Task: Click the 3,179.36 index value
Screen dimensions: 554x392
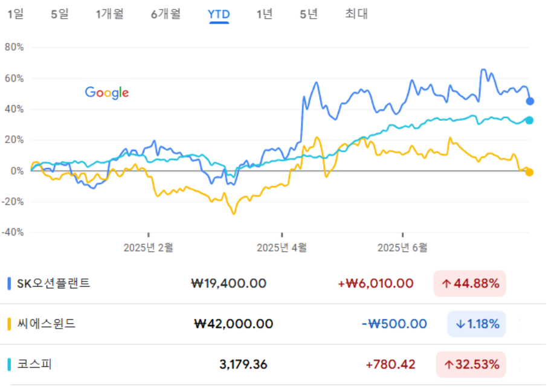Action: (x=243, y=364)
